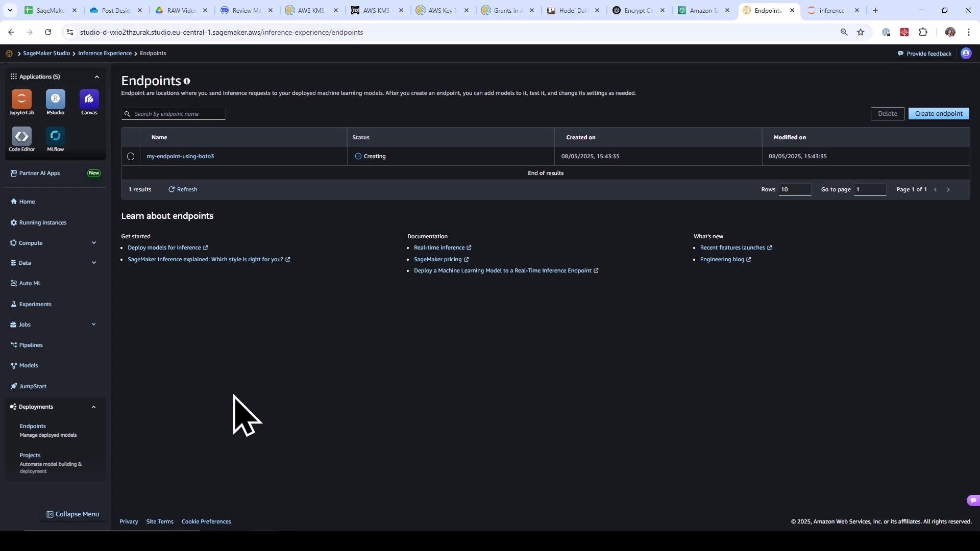This screenshot has height=551, width=980.
Task: Open the my-endpoint-using-boto3 endpoint link
Action: (180, 157)
